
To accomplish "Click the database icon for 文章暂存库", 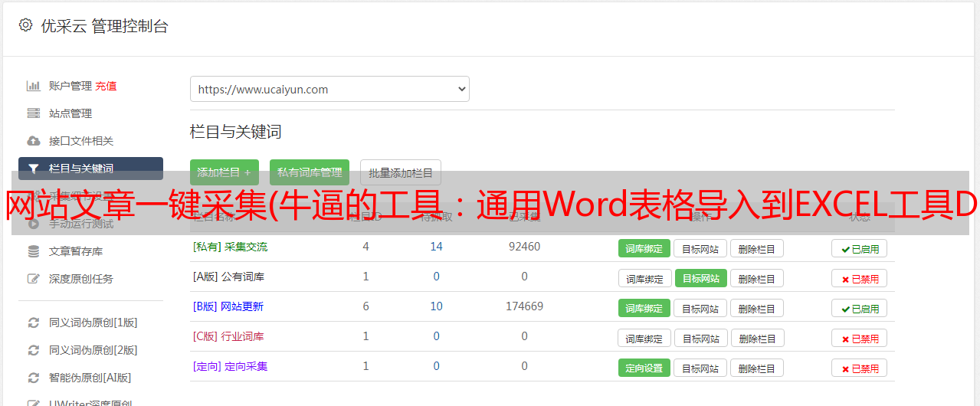I will (x=33, y=251).
